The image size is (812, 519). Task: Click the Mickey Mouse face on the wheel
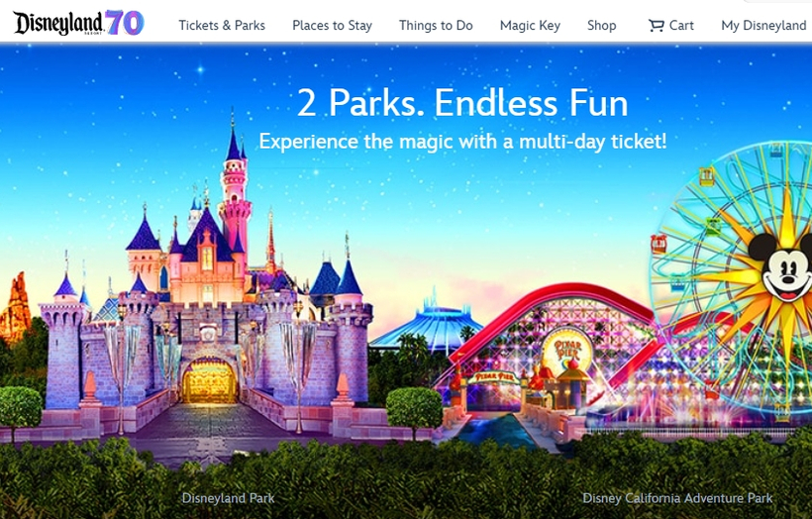click(x=783, y=267)
